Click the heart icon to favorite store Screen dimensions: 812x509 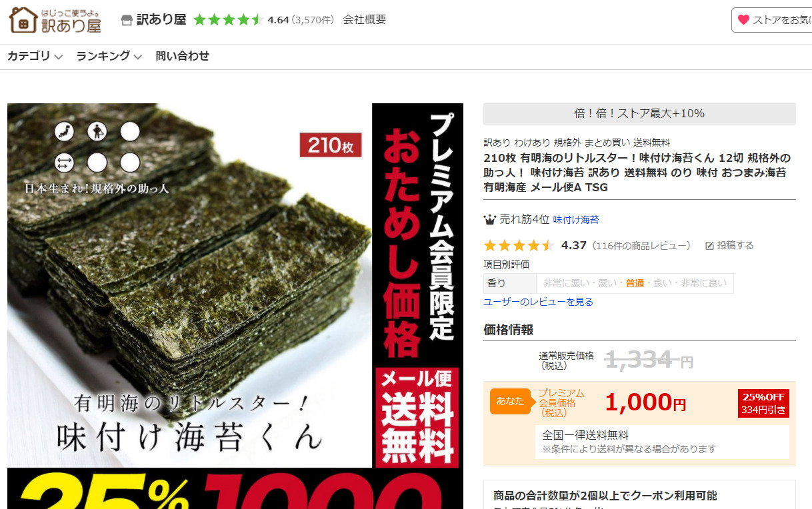coord(743,20)
